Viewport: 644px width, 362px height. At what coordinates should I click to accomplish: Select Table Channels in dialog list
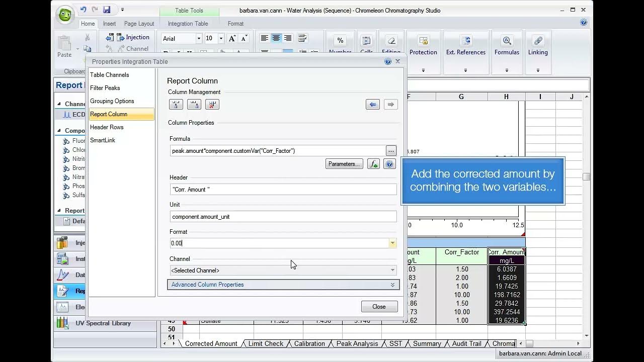coord(121,75)
